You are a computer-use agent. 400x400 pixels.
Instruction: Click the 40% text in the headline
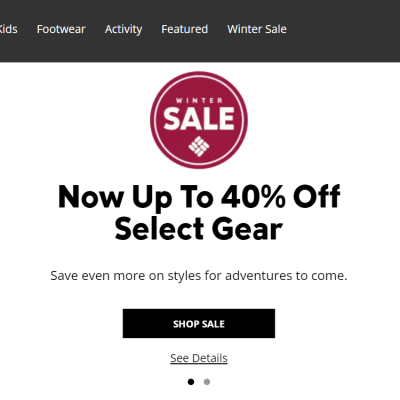tap(253, 196)
